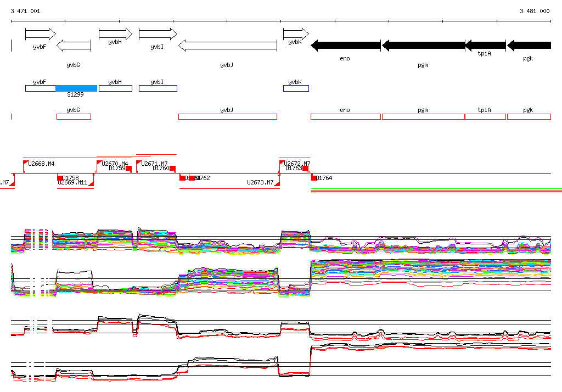
Task: Select the D1763 downshift marker
Action: 305,168
